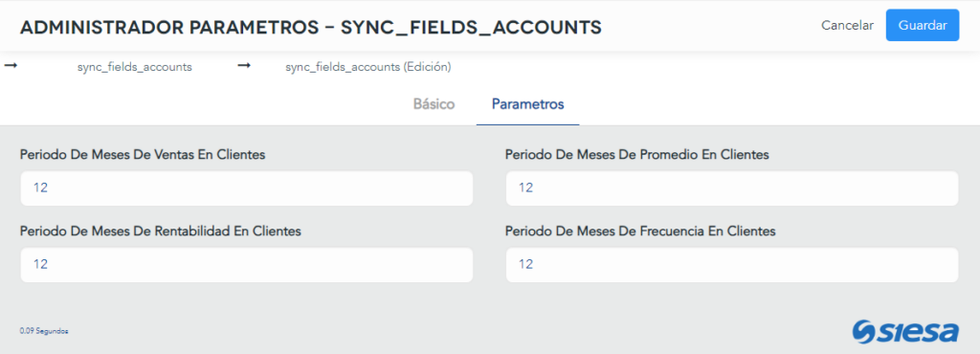Select the sync_fields_accounts (Edición) breadcrumb
Image resolution: width=980 pixels, height=354 pixels.
[x=368, y=67]
